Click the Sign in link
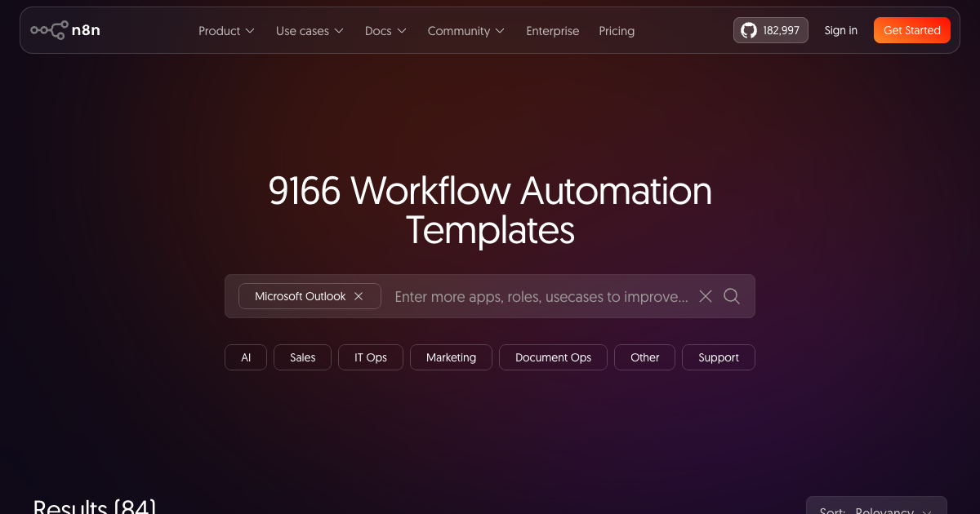 pos(840,30)
